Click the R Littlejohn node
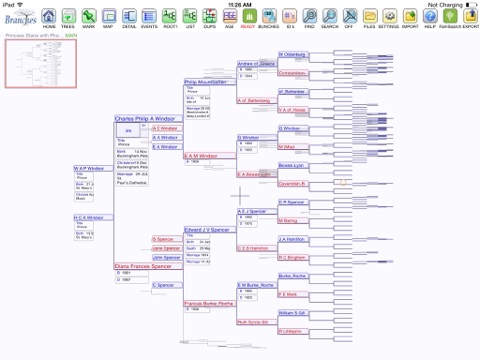 [293, 331]
